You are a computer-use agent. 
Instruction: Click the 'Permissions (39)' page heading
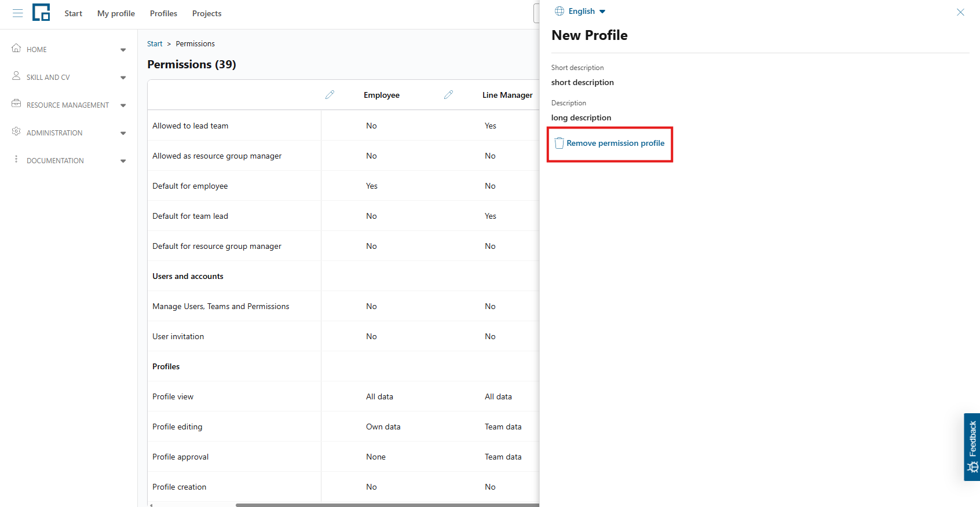coord(192,64)
